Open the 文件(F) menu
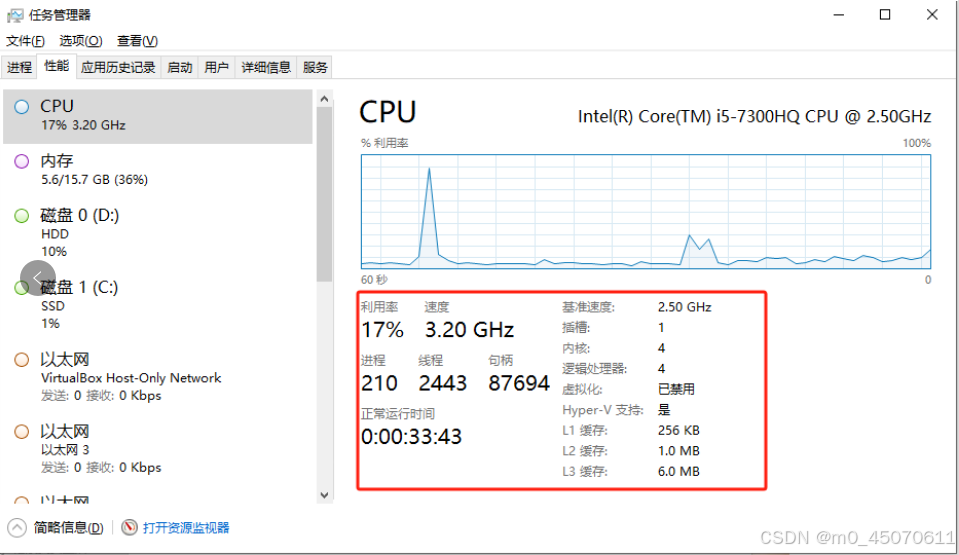 click(x=25, y=41)
